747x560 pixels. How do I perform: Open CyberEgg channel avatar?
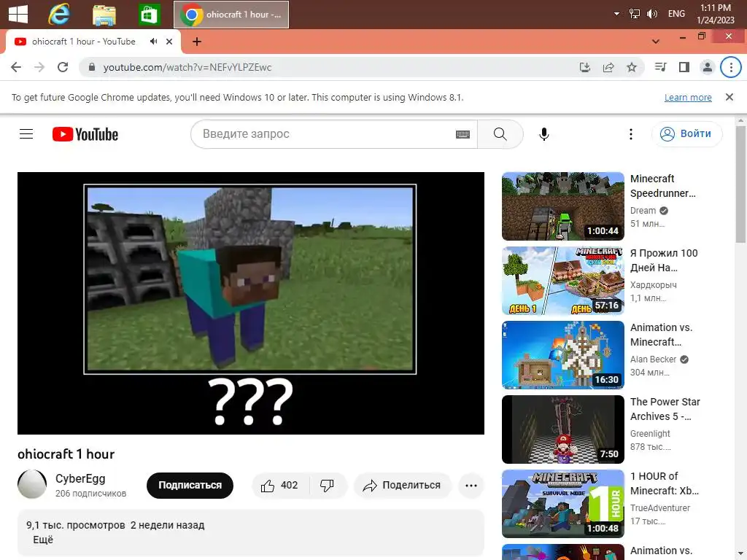(x=32, y=484)
